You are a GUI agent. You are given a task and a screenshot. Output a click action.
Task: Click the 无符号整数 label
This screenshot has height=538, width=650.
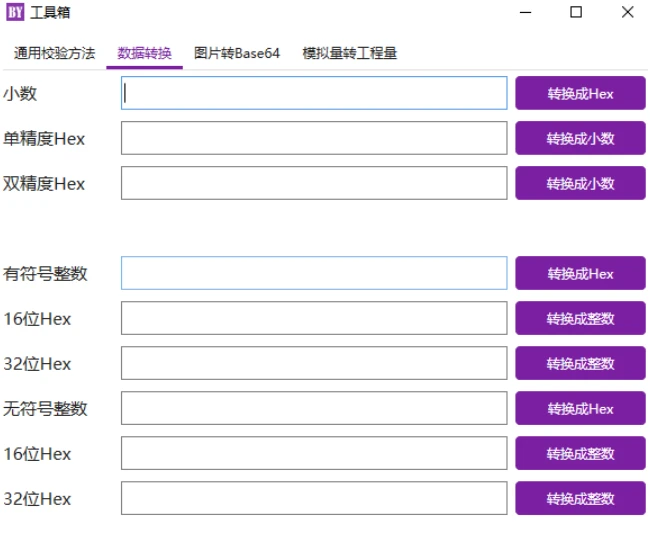coord(45,409)
